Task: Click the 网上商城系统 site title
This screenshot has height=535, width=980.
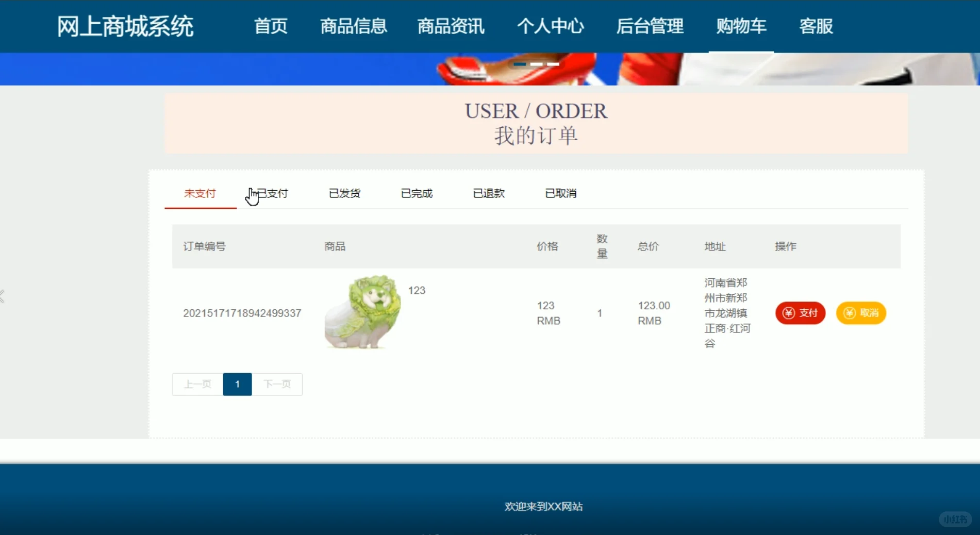Action: click(x=126, y=26)
